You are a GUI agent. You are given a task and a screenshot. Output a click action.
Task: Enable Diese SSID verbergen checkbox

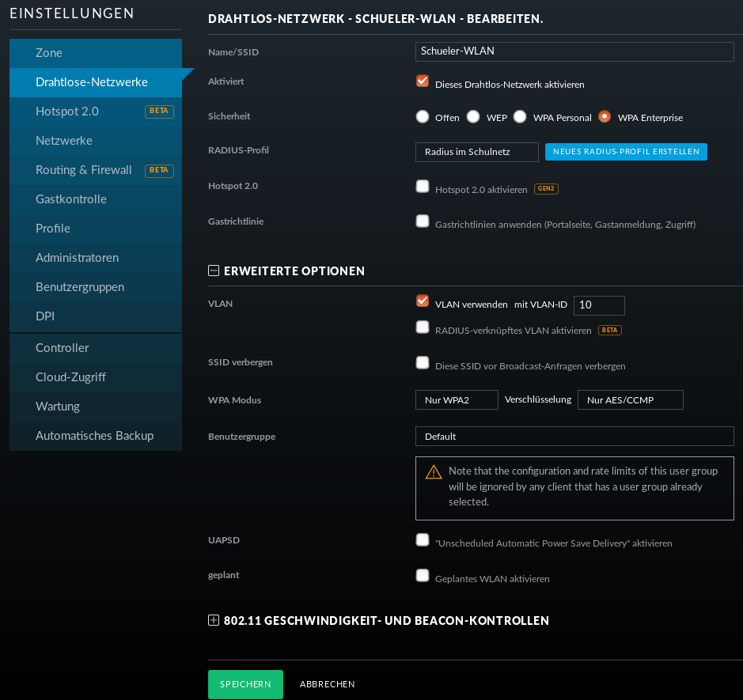click(423, 363)
